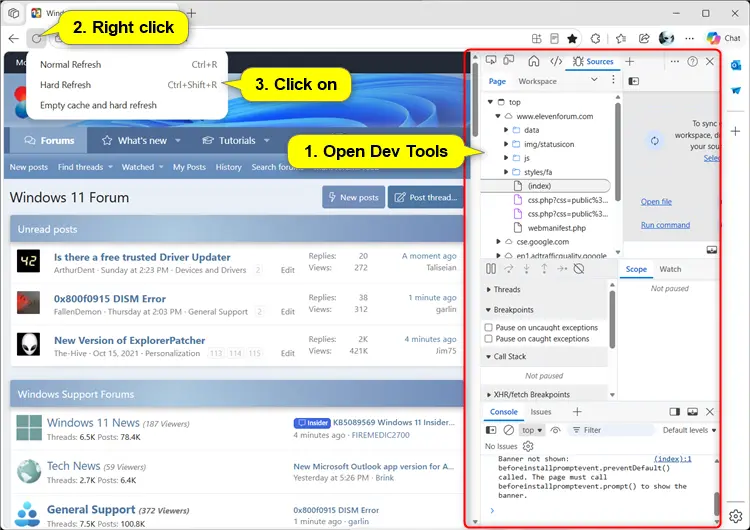The image size is (750, 530).
Task: Toggle Pause on caught exceptions checkbox
Action: (x=488, y=339)
